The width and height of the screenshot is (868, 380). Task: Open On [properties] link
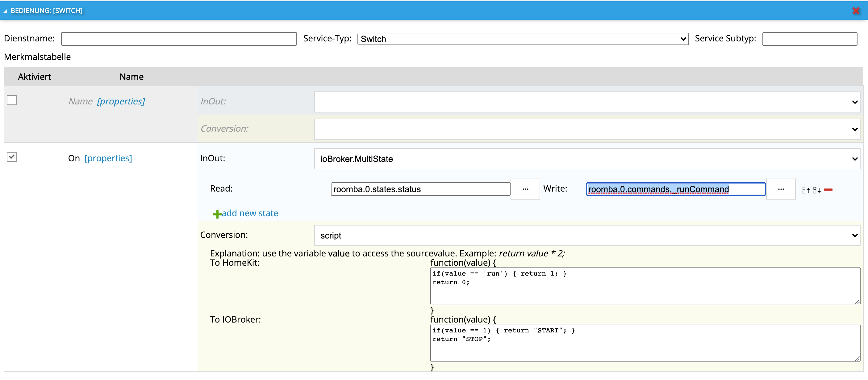click(x=108, y=158)
